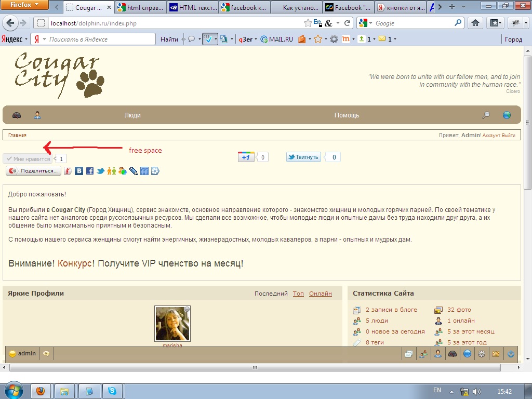Click the vertical scrollbar thumb

(527, 122)
